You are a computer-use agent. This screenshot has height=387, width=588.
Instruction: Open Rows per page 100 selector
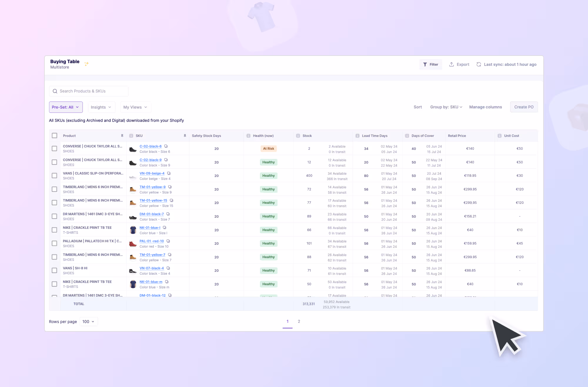(x=88, y=321)
